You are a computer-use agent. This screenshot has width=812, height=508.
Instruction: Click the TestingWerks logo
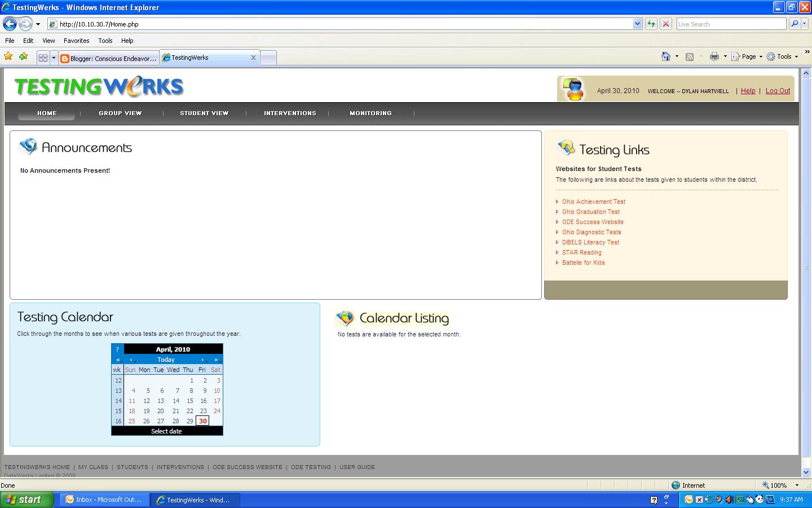(x=98, y=86)
